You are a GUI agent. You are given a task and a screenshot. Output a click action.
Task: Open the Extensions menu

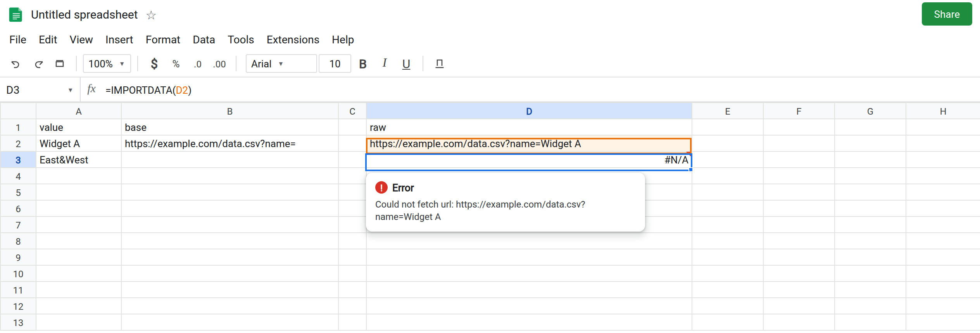tap(293, 40)
